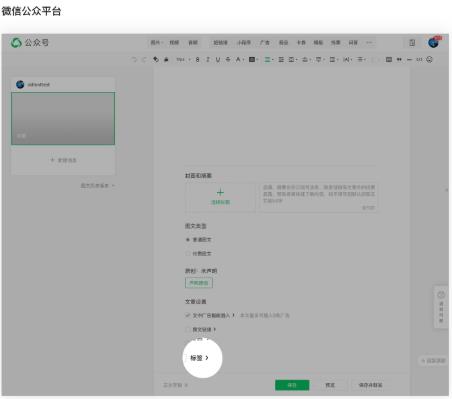The width and height of the screenshot is (452, 399).
Task: Click the + 新建消息 button
Action: tap(63, 160)
